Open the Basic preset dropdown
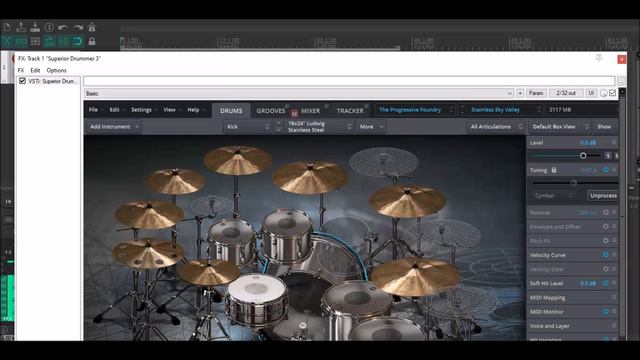The image size is (640, 360). pos(298,93)
